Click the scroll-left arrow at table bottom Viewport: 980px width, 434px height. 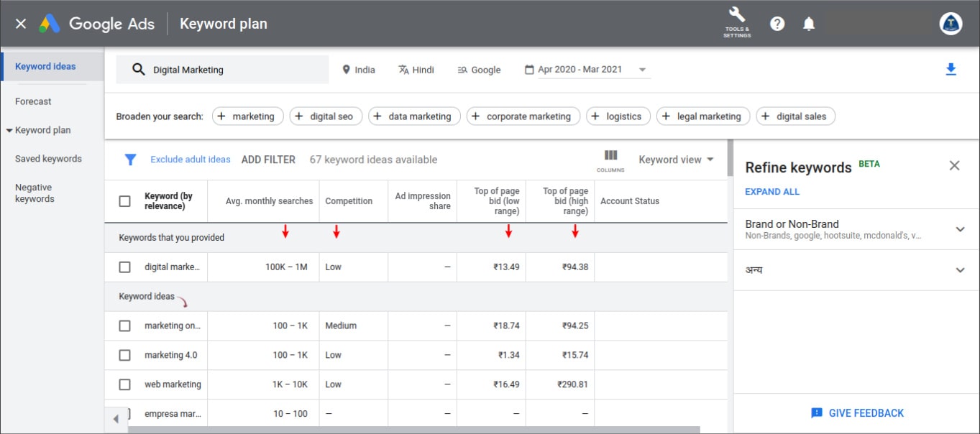click(x=116, y=418)
